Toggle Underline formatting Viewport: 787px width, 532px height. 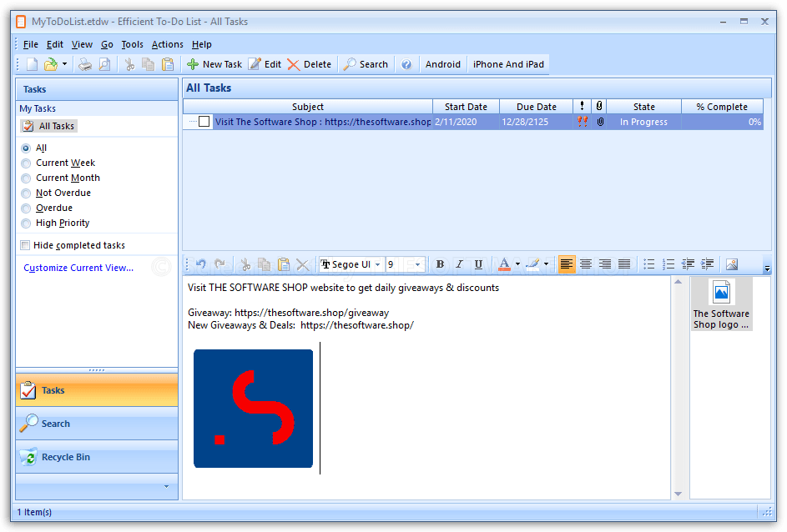(x=478, y=264)
